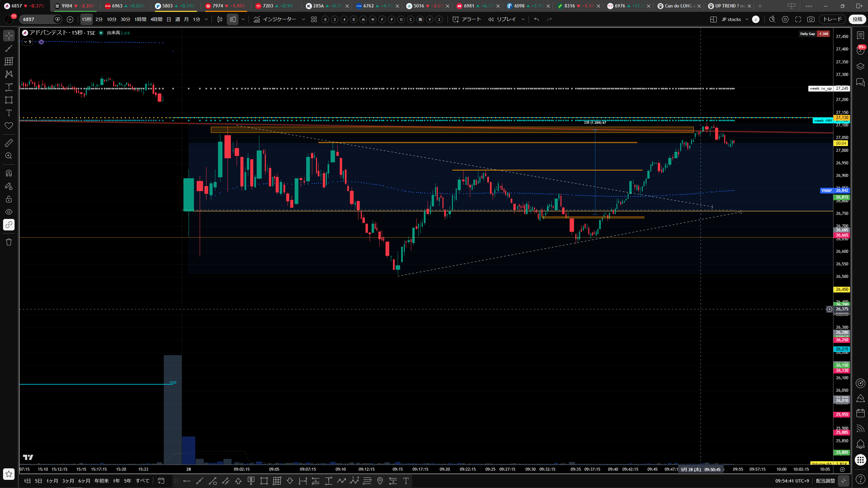Viewport: 868px width, 488px height.
Task: Open the alerts bell panel
Action: click(x=861, y=444)
